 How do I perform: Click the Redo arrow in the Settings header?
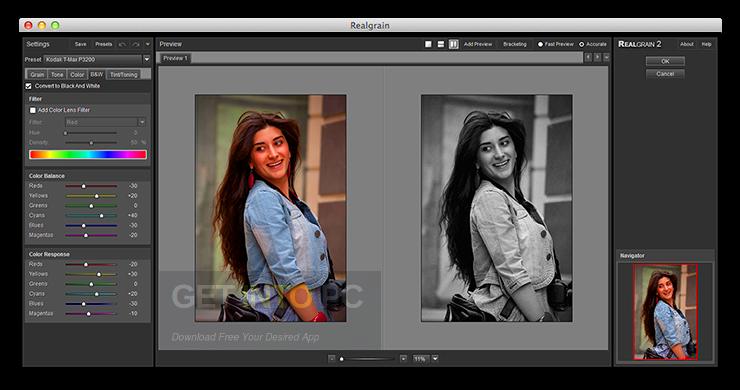136,44
